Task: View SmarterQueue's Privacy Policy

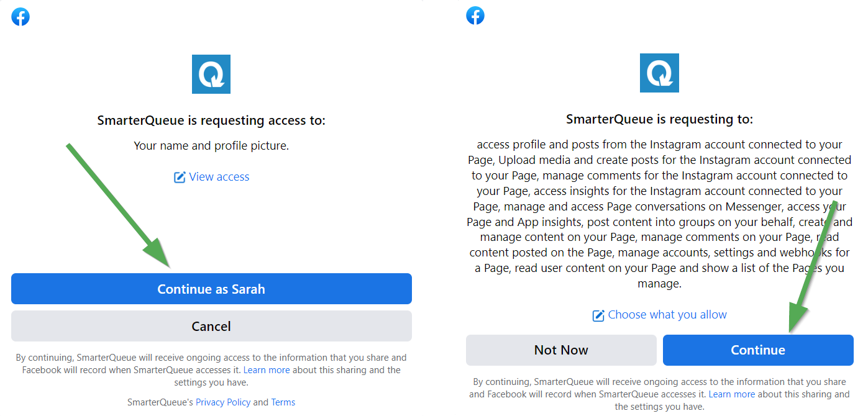Action: 223,402
